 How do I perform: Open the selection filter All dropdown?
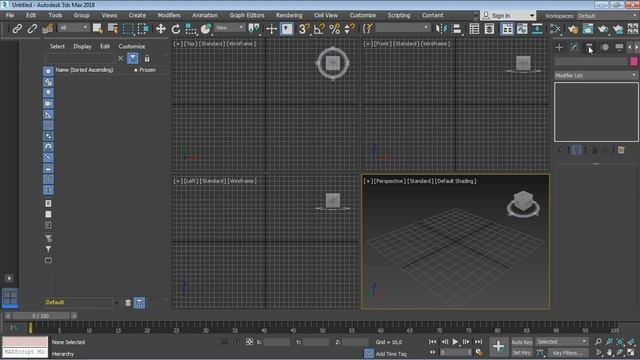click(73, 28)
